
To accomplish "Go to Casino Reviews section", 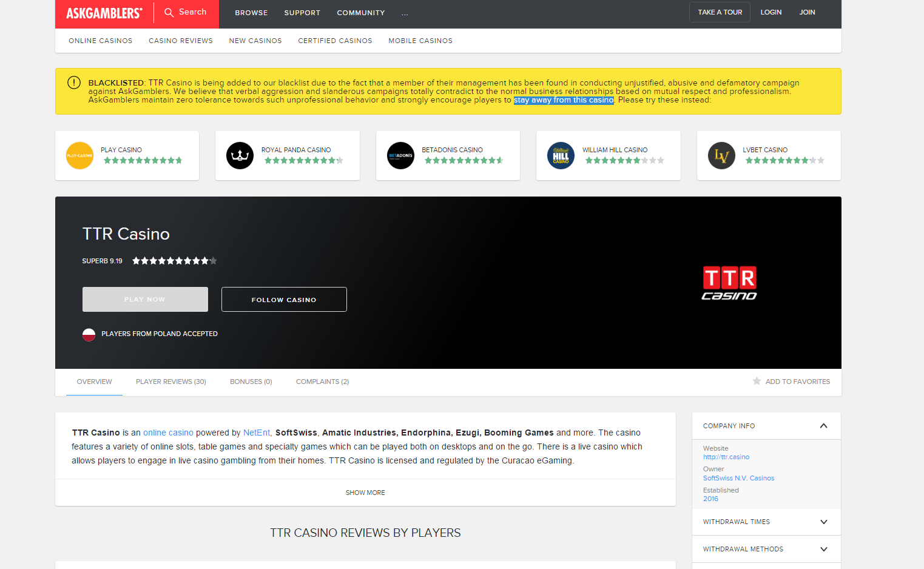I will click(x=181, y=41).
